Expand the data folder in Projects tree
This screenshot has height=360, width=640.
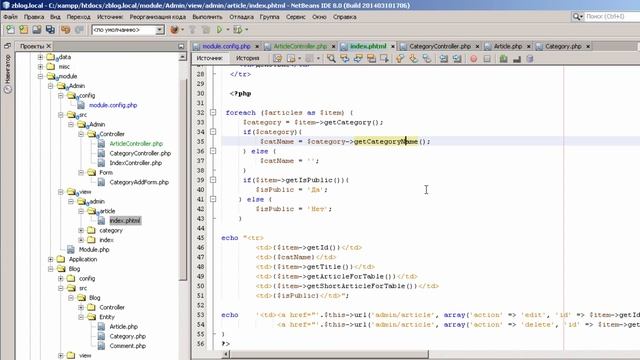click(40, 57)
